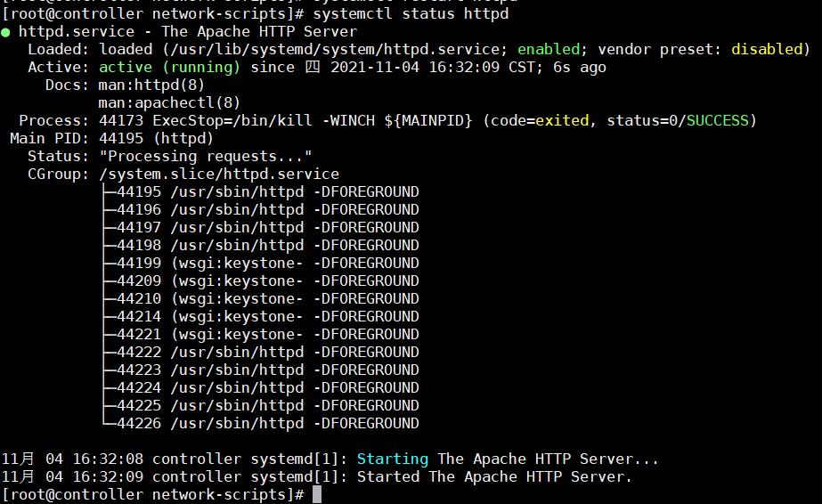Click the green SUCCESS status text
822x504 pixels.
(x=720, y=120)
